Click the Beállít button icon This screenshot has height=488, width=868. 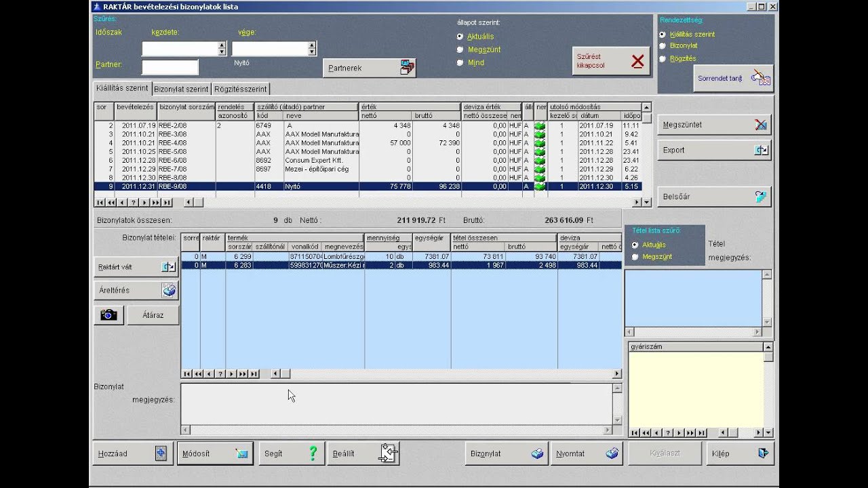point(388,453)
